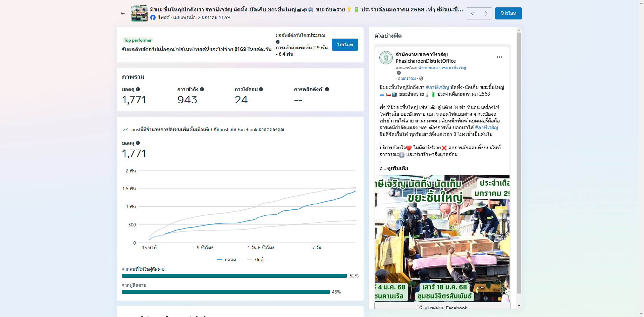Click the trending-up arrow icon above the chart

pyautogui.click(x=125, y=129)
